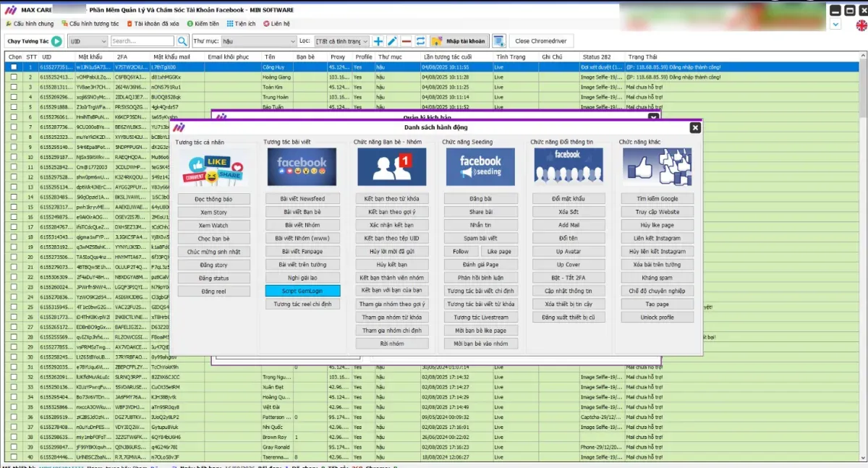Open the Kiếm tiền menu

click(203, 24)
